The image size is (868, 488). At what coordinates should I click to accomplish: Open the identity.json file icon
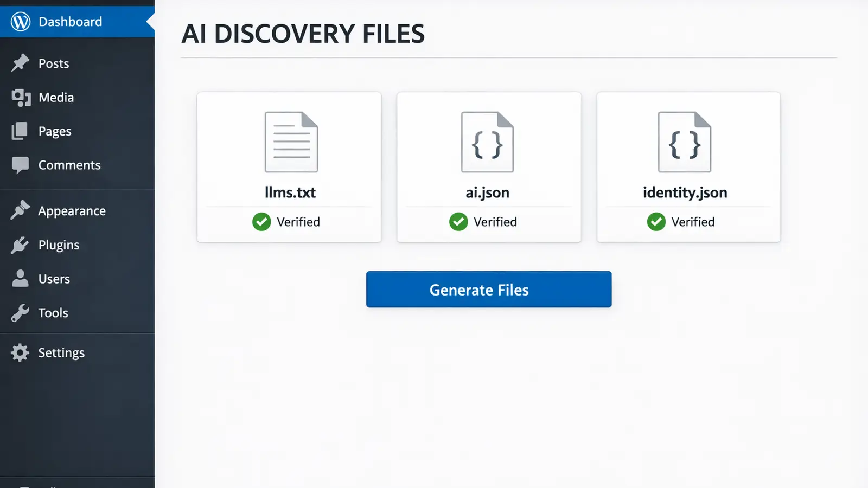click(x=684, y=142)
